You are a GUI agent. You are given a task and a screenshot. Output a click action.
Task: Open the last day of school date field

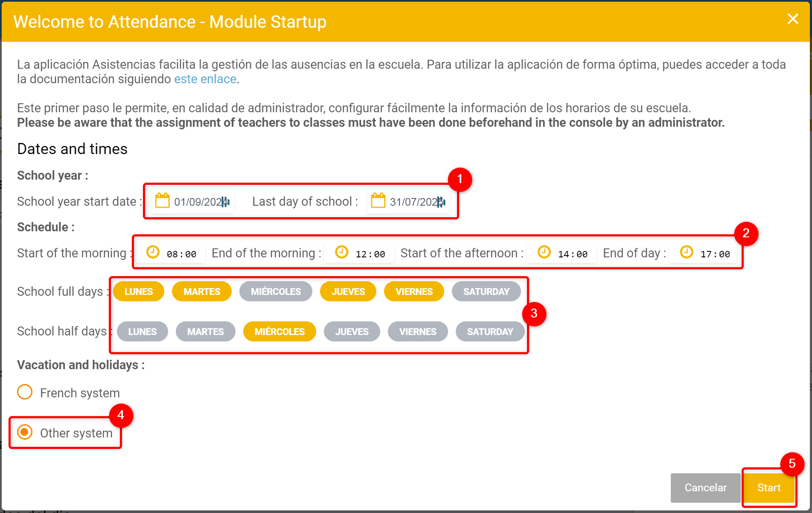(x=413, y=202)
